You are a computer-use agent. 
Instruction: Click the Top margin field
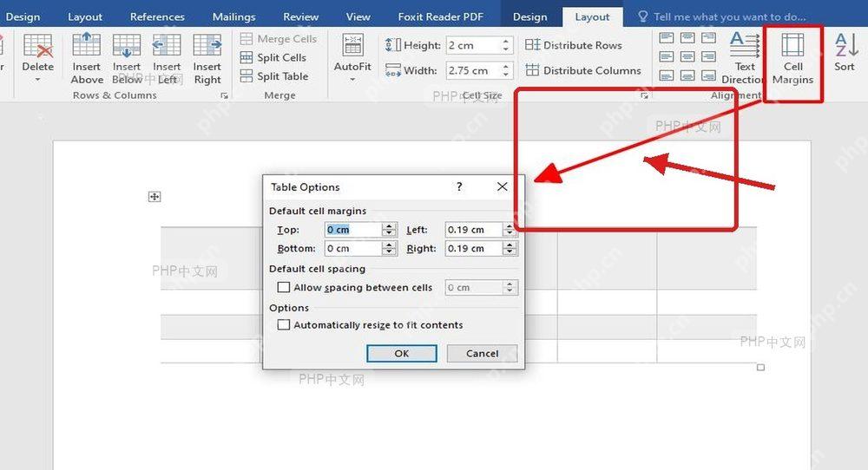(x=353, y=230)
